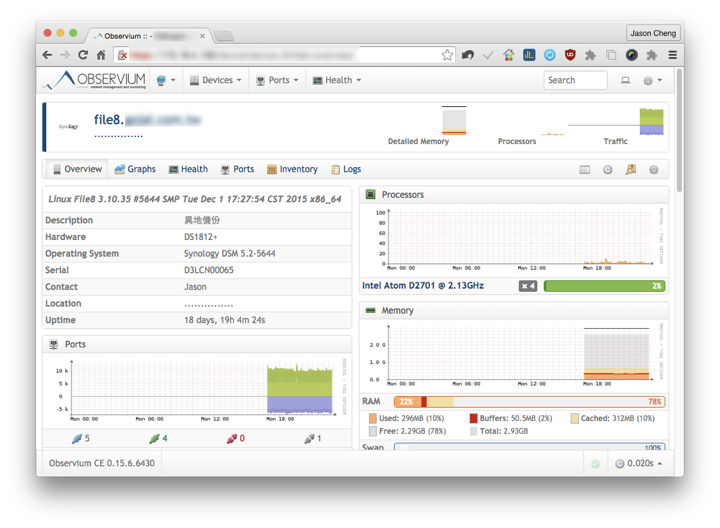720x528 pixels.
Task: Open the Ports dropdown in navbar
Action: click(x=277, y=80)
